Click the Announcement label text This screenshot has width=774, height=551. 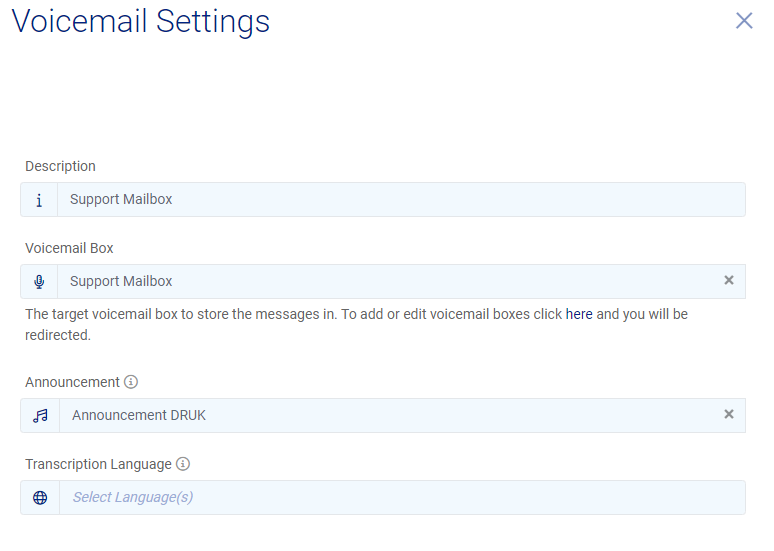pos(72,382)
